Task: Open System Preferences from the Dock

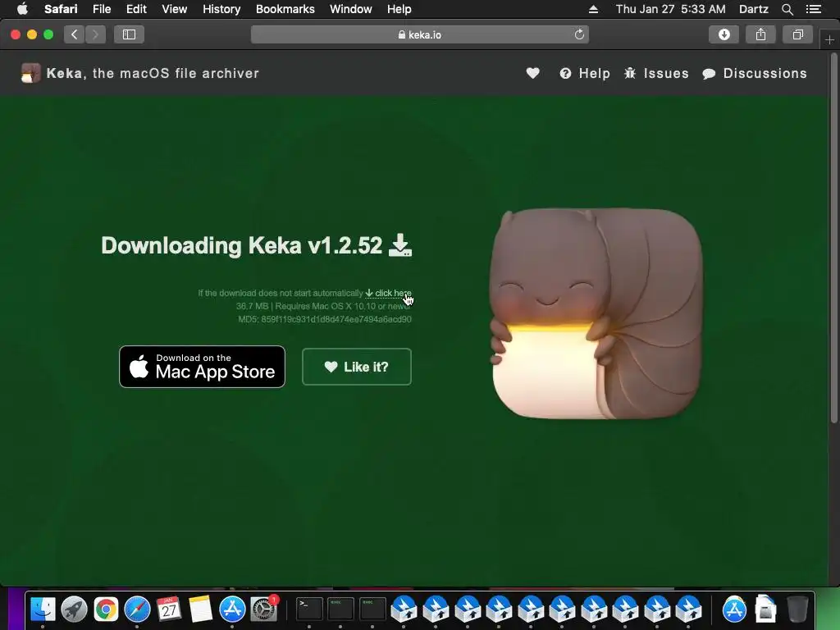Action: coord(264,609)
